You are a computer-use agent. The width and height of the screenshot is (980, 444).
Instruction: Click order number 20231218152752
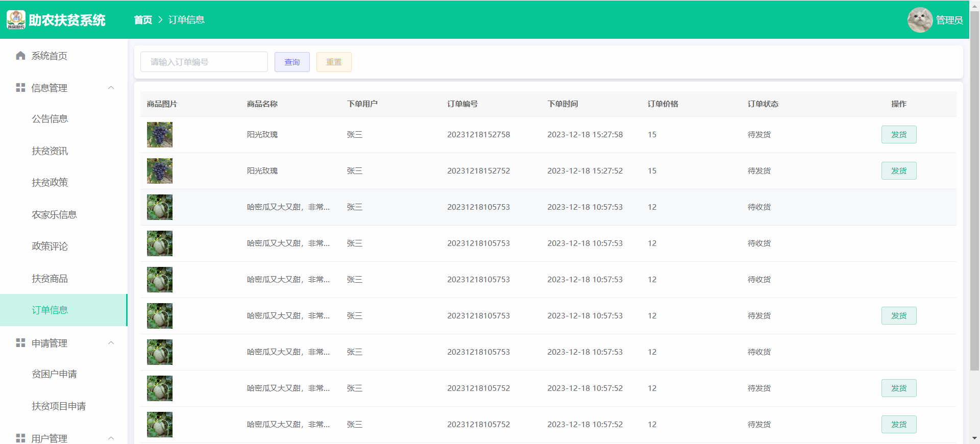[479, 171]
